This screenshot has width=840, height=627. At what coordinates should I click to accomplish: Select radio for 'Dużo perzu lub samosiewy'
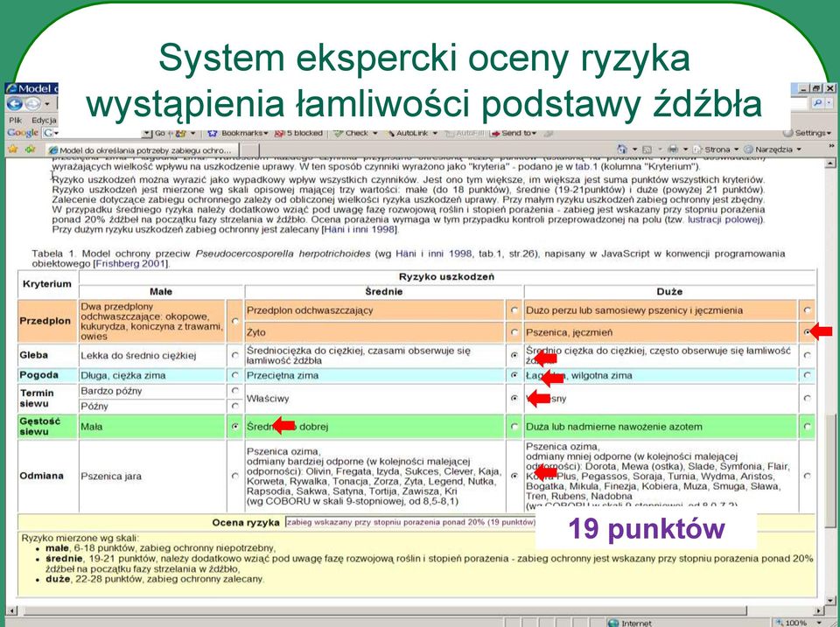click(808, 310)
